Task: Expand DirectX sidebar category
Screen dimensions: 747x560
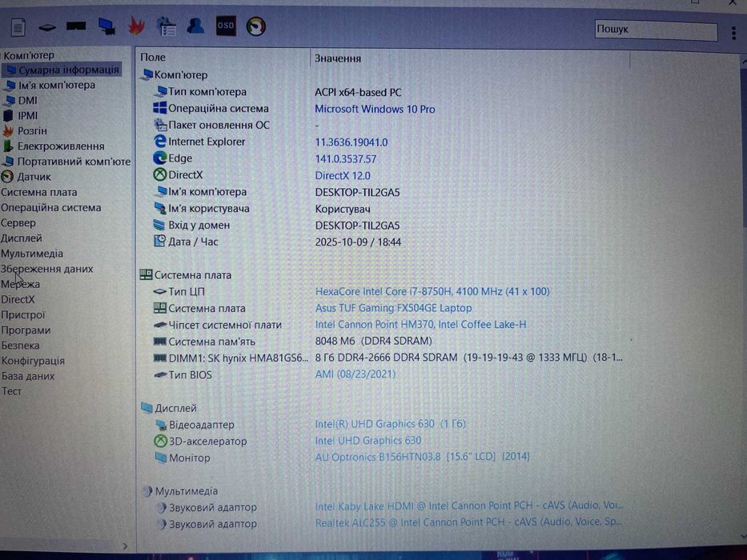Action: 18,299
